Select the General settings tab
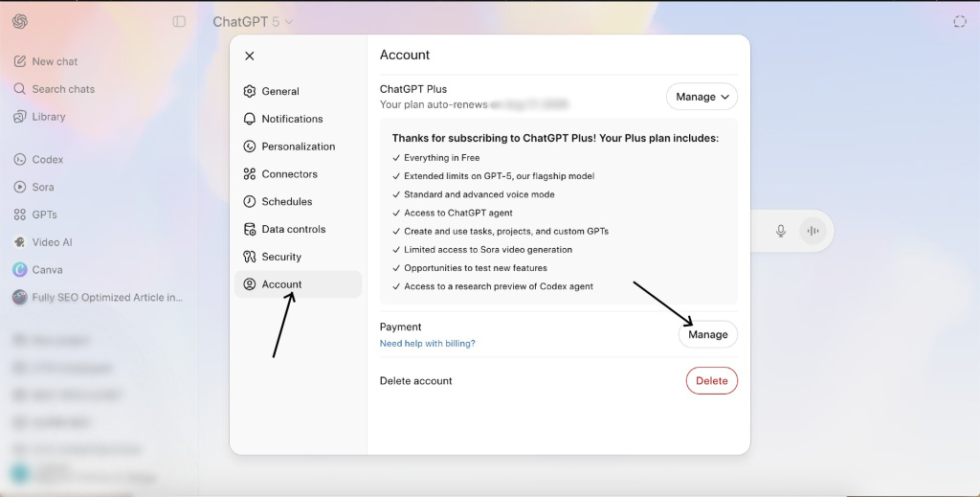Image resolution: width=980 pixels, height=497 pixels. 299,91
